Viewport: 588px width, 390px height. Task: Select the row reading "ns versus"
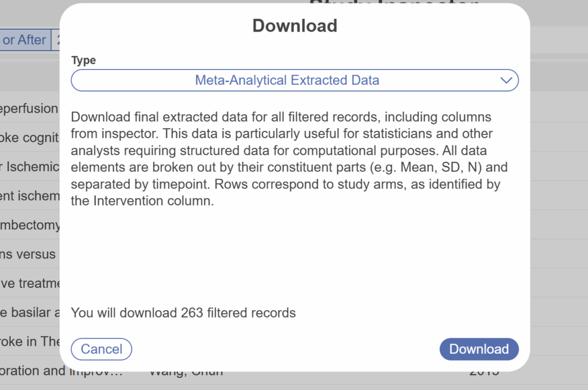click(28, 254)
